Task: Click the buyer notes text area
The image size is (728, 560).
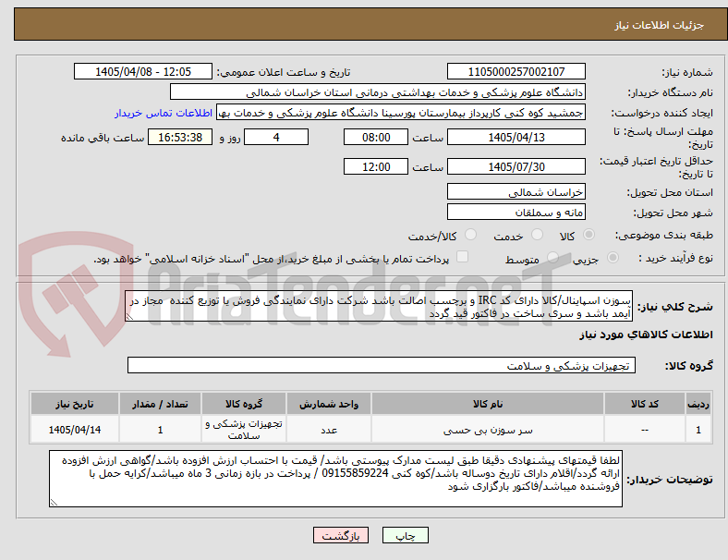Action: pos(335,479)
